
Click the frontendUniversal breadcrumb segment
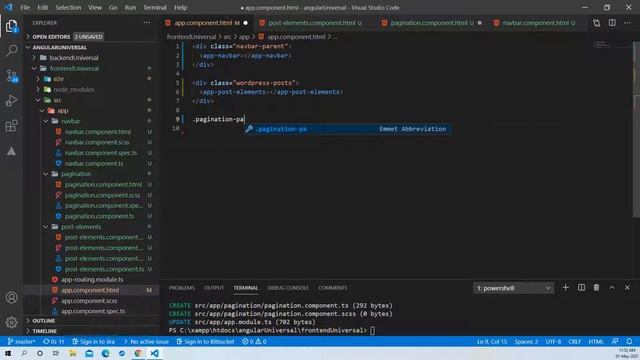pyautogui.click(x=191, y=37)
